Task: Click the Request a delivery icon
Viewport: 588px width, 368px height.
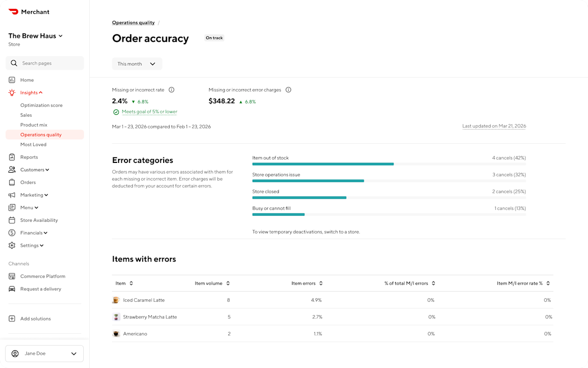Action: [11, 289]
